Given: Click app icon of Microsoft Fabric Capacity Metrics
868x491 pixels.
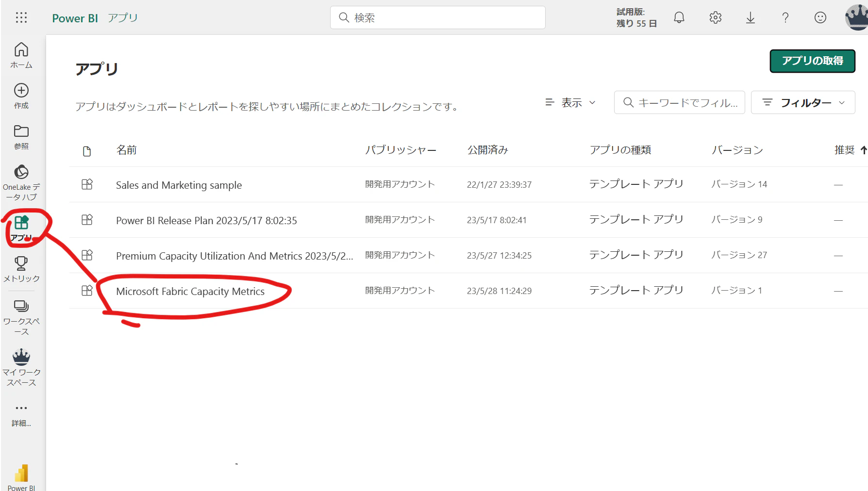Looking at the screenshot, I should (x=87, y=291).
